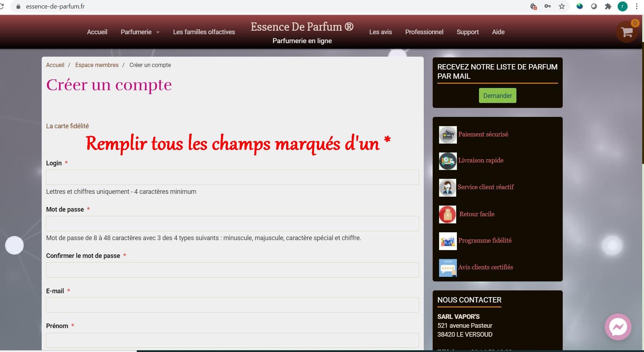Open the Paiement sécurisé link
Screen dimensions: 644x352
(x=483, y=134)
